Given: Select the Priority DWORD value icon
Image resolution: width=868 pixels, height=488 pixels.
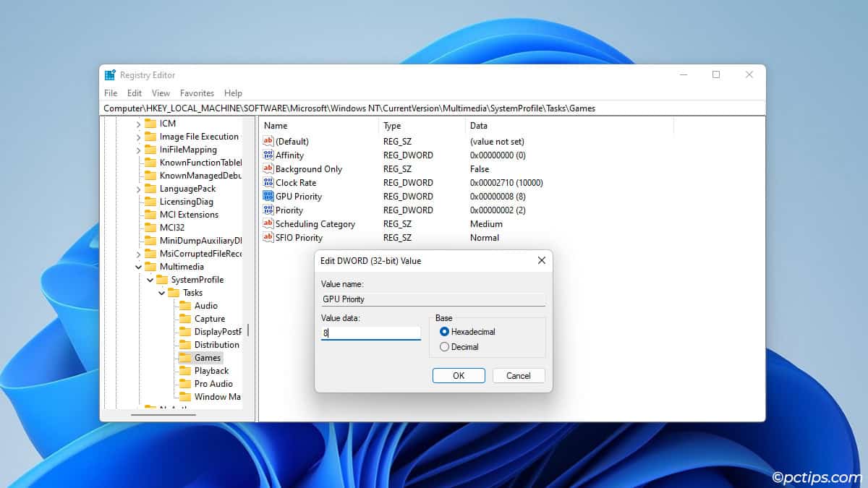Looking at the screenshot, I should pyautogui.click(x=268, y=210).
